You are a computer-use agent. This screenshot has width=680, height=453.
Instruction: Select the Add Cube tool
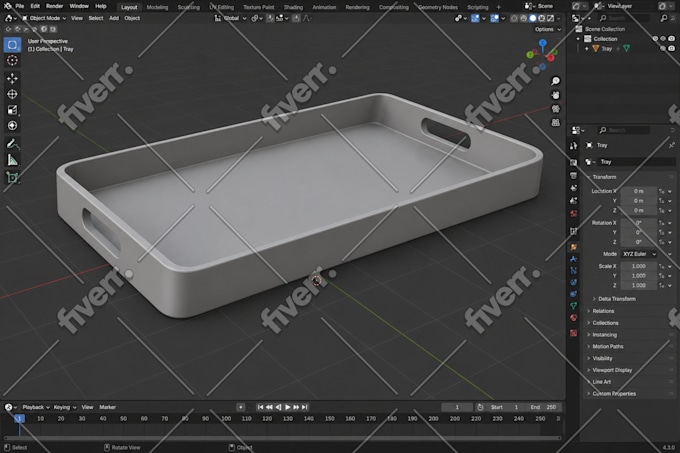pos(13,178)
